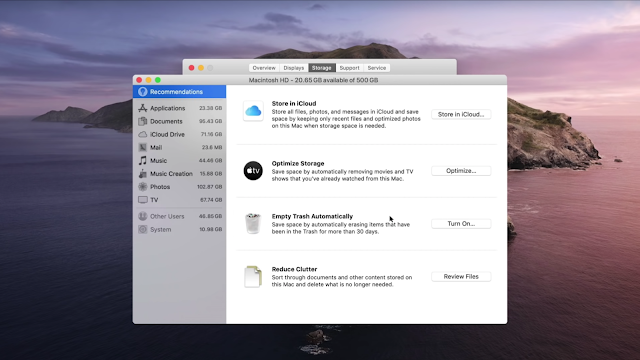The image size is (640, 360).
Task: Click the Applications sidebar icon
Action: 142,108
